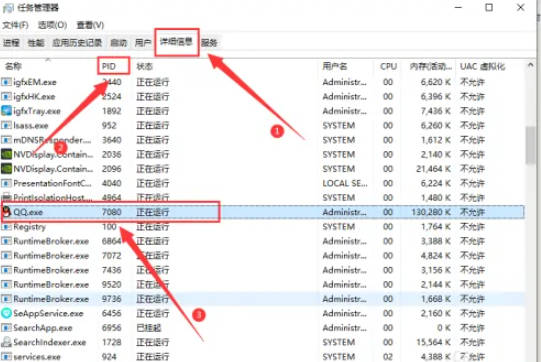Click the CPU value 02 for services.exe
Viewport: 541px width, 362px height.
coord(388,357)
